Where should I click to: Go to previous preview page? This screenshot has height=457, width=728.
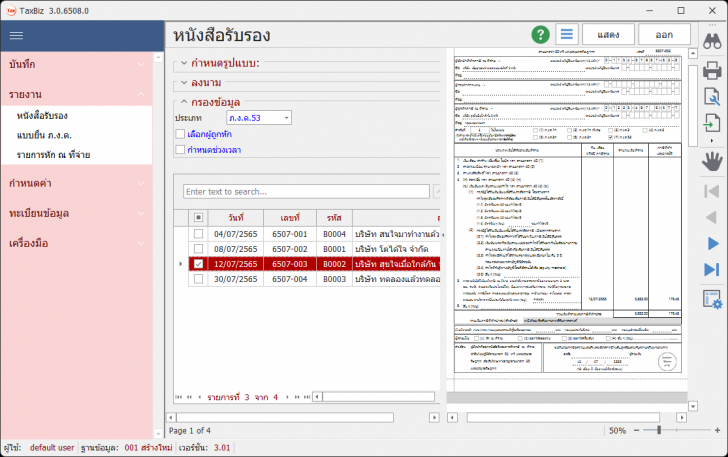point(712,217)
